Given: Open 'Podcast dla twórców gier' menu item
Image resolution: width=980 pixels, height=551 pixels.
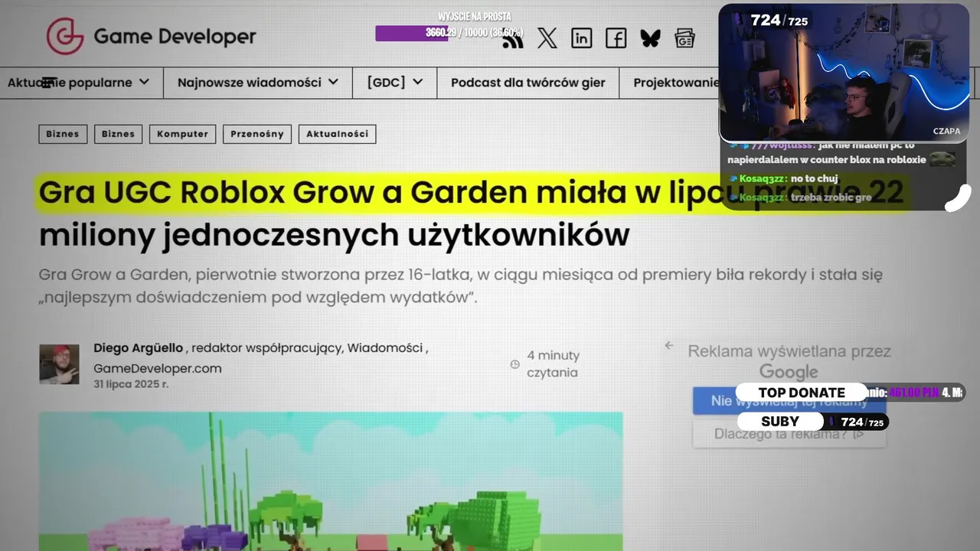Looking at the screenshot, I should point(528,82).
